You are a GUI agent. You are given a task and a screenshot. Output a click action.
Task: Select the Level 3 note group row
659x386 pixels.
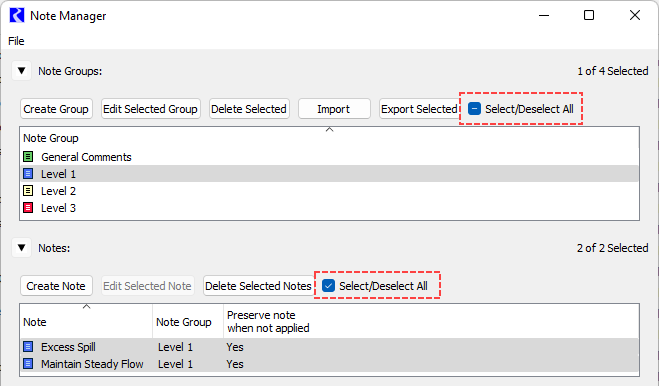pyautogui.click(x=330, y=208)
